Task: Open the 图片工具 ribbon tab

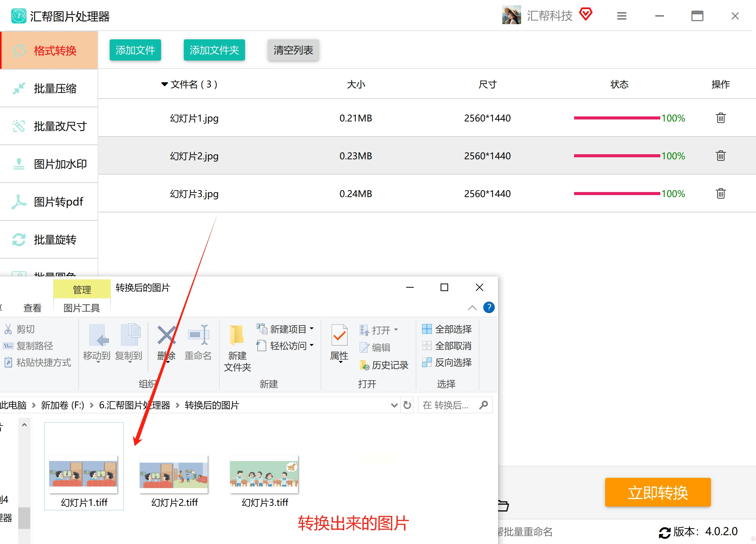Action: (82, 308)
